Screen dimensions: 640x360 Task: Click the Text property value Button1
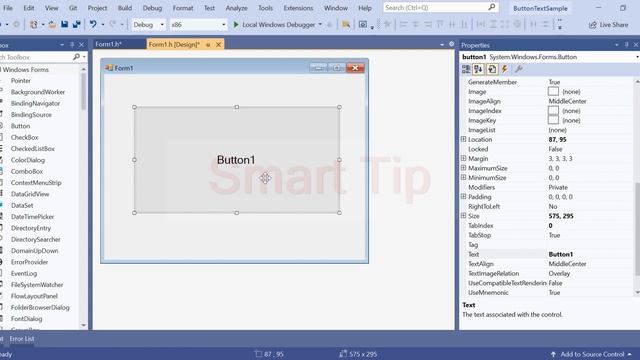[560, 254]
